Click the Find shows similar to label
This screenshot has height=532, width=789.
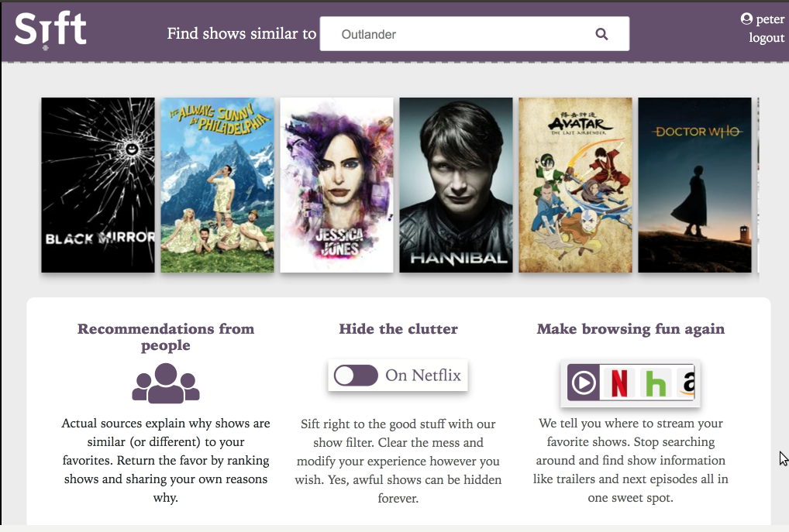click(242, 34)
